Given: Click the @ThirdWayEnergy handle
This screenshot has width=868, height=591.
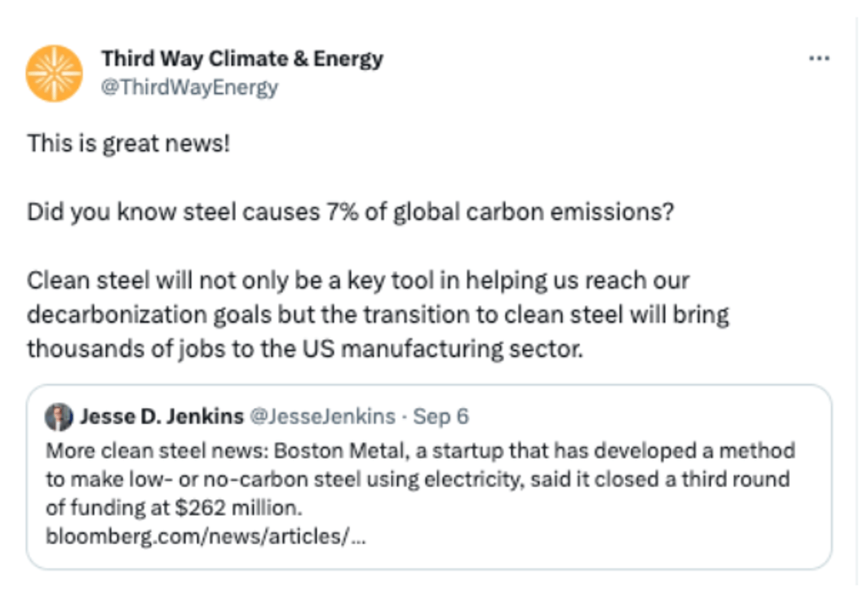Looking at the screenshot, I should pos(189,87).
